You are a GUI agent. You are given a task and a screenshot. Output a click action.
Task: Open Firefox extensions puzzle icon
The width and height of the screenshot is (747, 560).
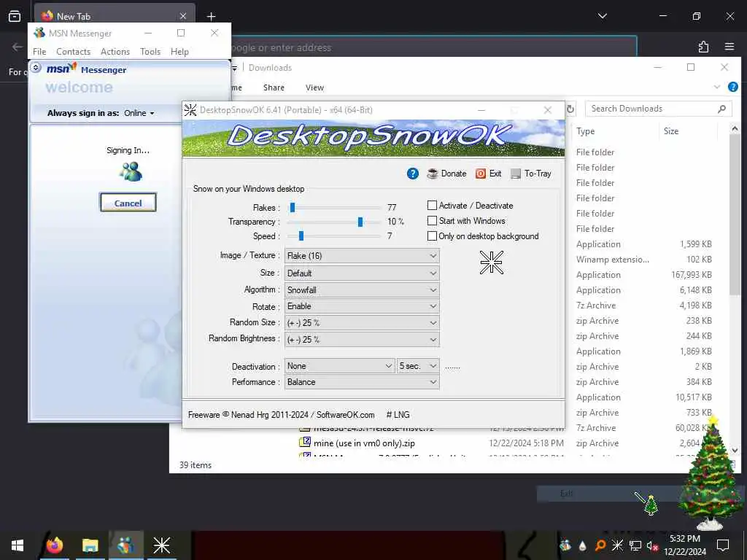[703, 47]
